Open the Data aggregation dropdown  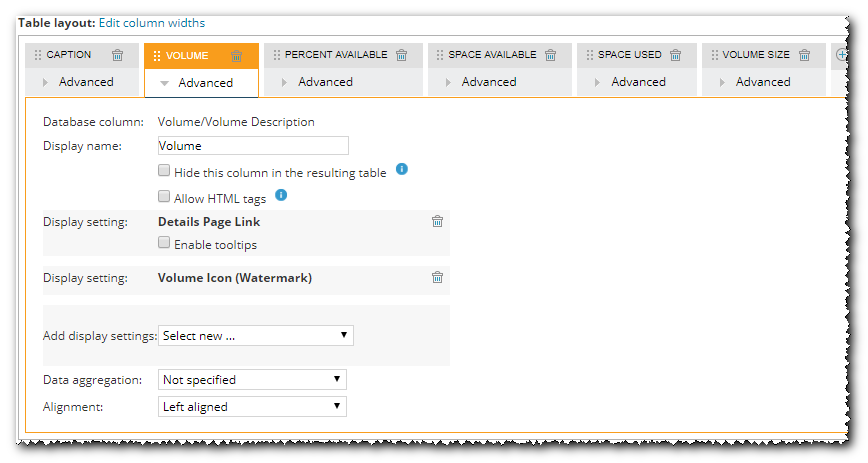(252, 380)
